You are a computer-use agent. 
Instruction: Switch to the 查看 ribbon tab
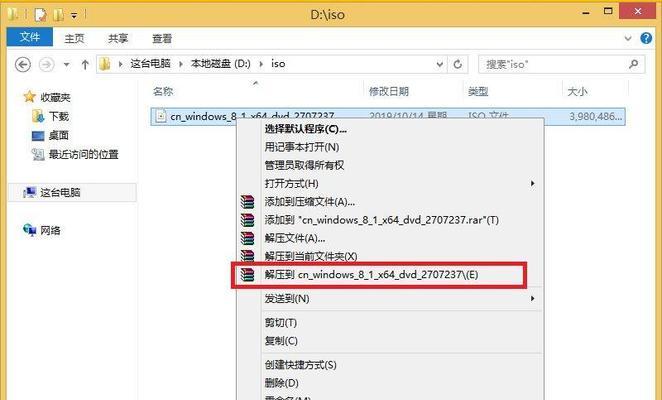pos(162,38)
